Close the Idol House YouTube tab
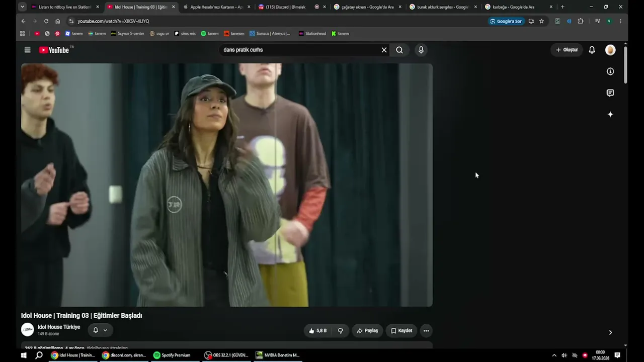The width and height of the screenshot is (644, 362). click(174, 7)
